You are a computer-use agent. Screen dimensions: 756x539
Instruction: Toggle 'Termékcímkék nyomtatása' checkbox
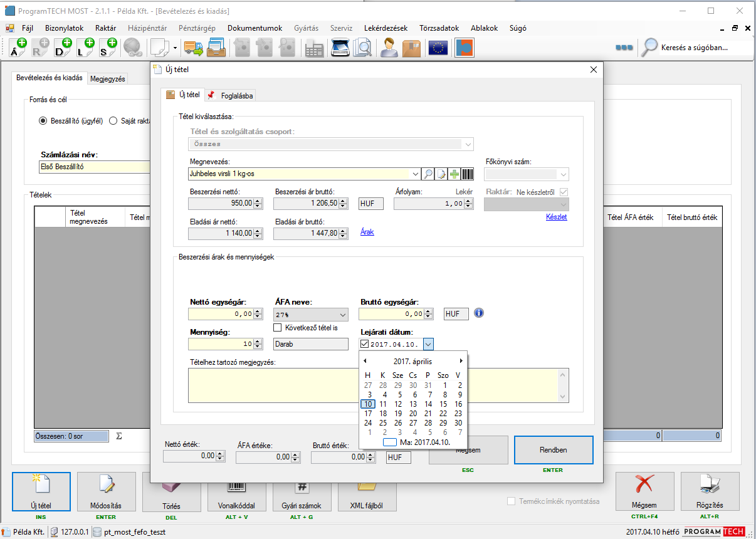point(512,501)
